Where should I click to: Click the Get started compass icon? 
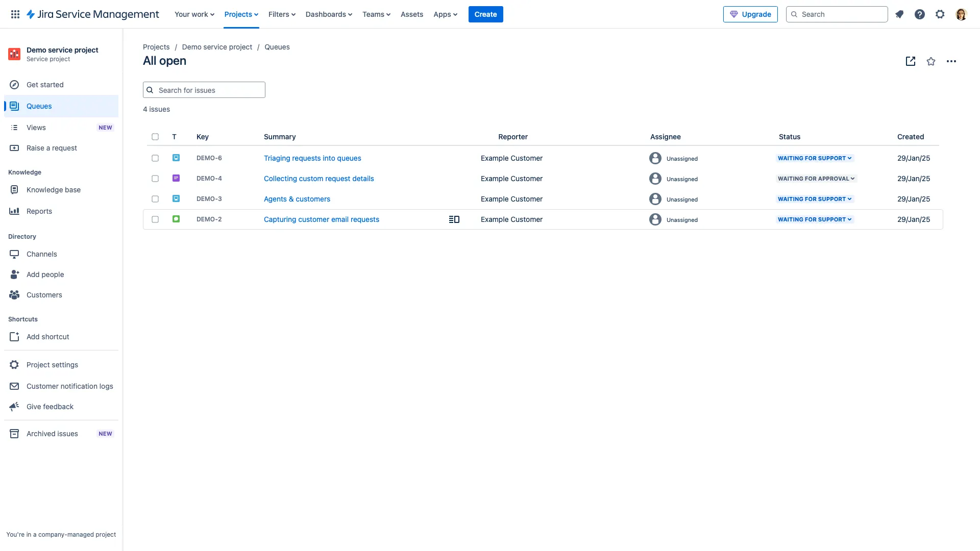[14, 85]
